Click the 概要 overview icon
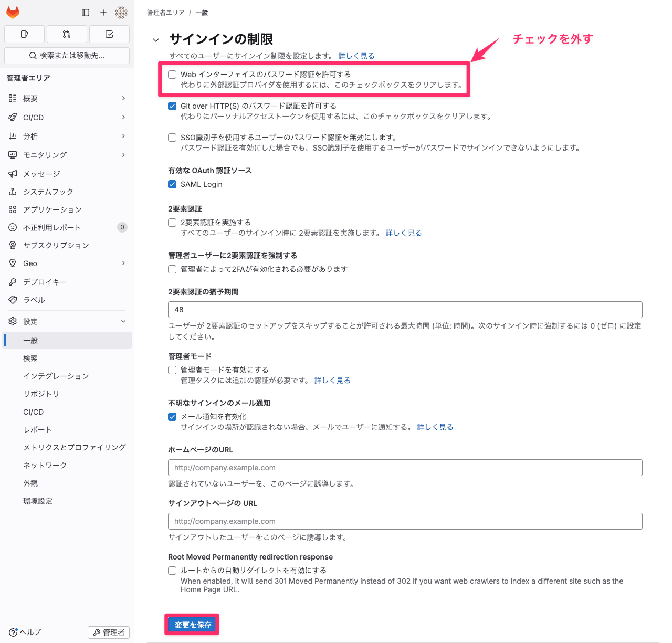This screenshot has height=643, width=672. (13, 98)
